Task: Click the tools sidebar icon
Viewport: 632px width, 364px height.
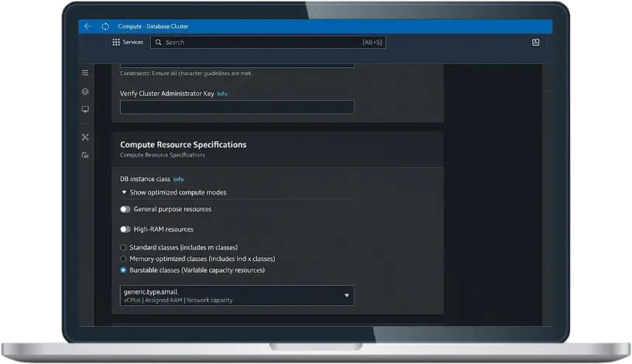Action: tap(85, 137)
